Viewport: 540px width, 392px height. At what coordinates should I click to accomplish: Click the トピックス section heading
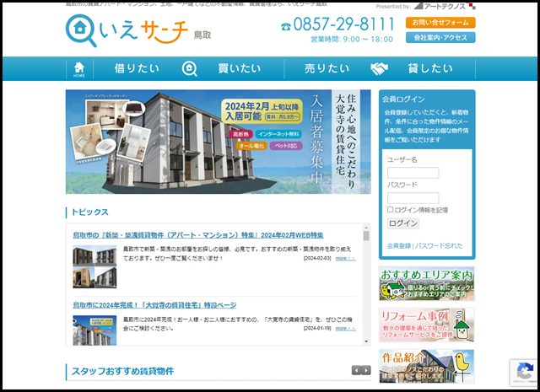coord(90,212)
